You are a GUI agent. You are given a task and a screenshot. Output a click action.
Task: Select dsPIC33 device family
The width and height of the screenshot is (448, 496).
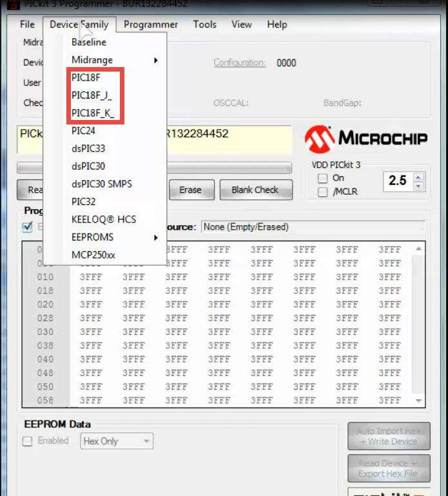(105, 148)
